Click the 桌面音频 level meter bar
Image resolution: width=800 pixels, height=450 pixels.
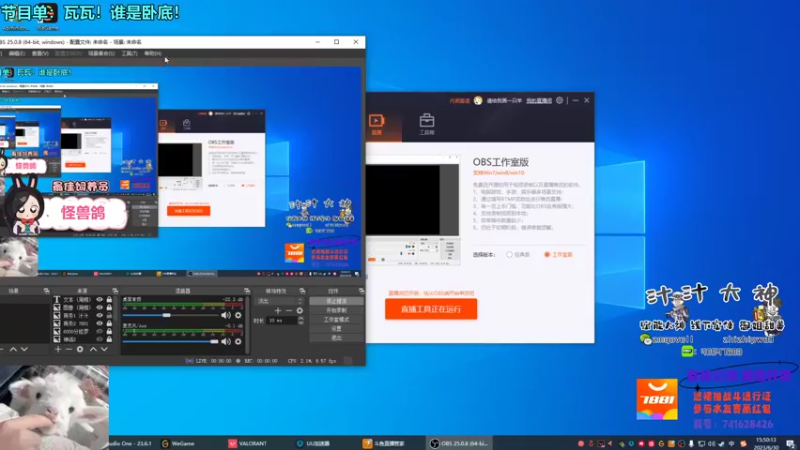(x=183, y=306)
